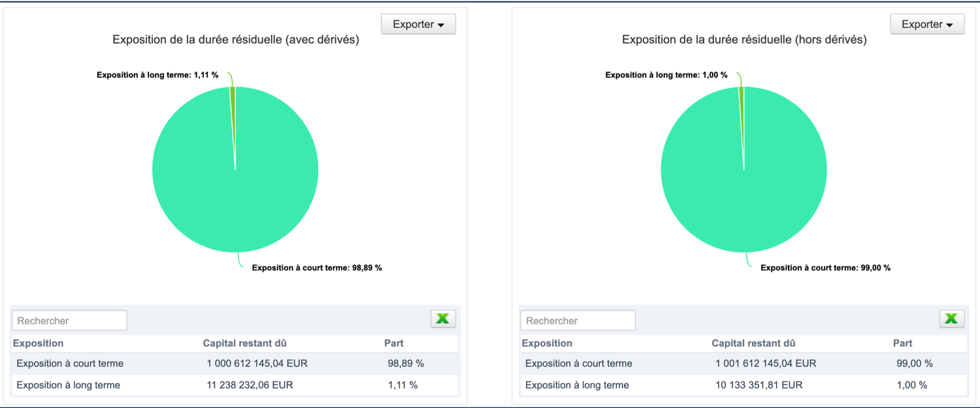Sort hors dérivés table by Exposition column
Viewport: 980px width, 408px height.
[547, 343]
